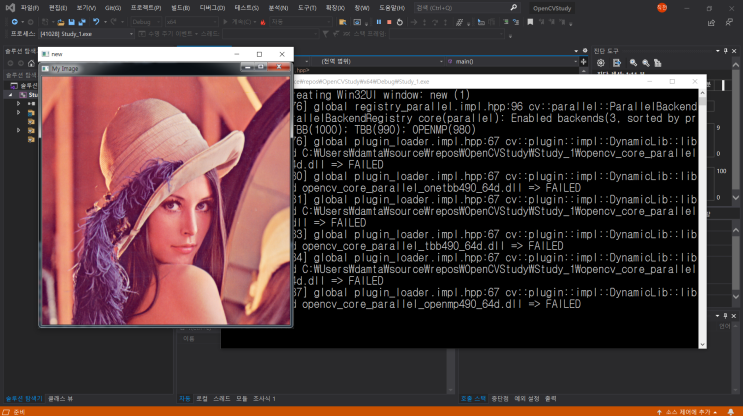743x416 pixels.
Task: Click the console window's scroll-down arrow
Action: point(702,344)
